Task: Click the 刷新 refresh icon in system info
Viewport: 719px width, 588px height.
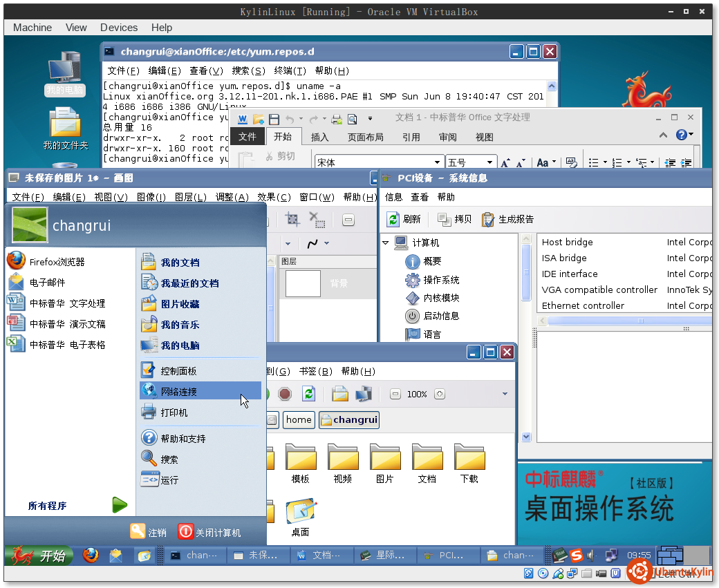Action: [x=393, y=219]
